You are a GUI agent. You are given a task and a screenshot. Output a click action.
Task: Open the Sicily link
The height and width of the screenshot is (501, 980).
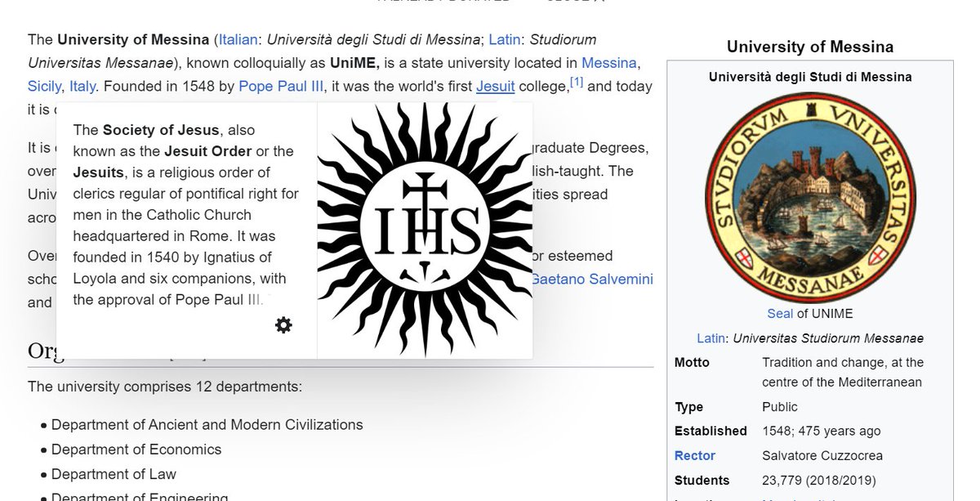(x=44, y=86)
